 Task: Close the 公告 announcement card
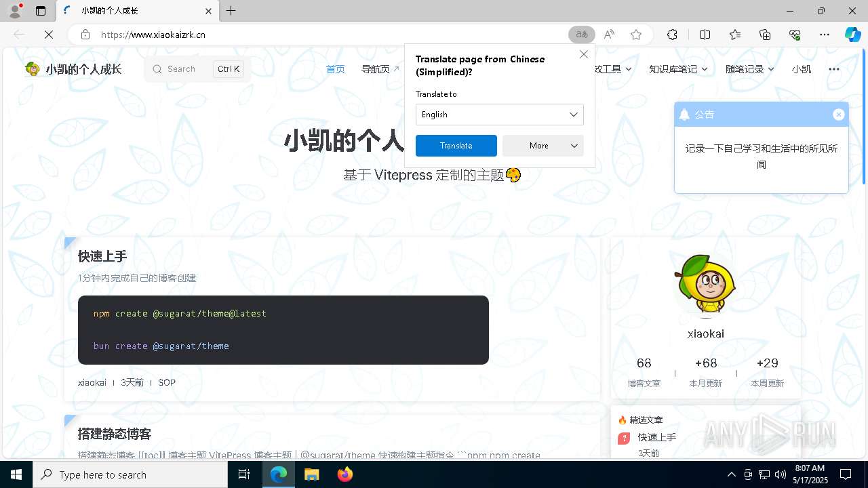coord(839,115)
